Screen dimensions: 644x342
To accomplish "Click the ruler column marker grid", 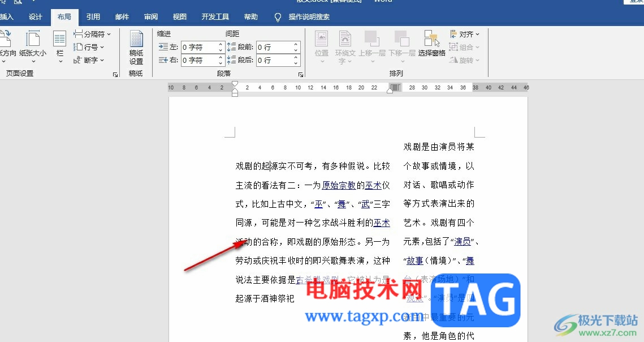I will click(x=395, y=87).
